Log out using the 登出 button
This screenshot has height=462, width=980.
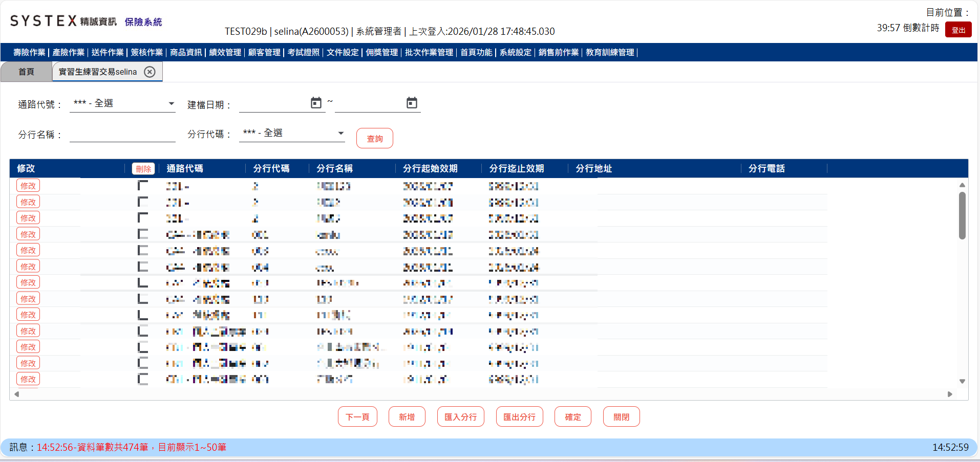[958, 30]
